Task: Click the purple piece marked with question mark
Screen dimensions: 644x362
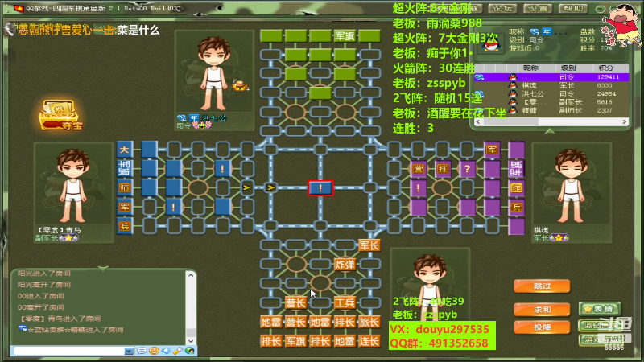Action: coord(467,169)
